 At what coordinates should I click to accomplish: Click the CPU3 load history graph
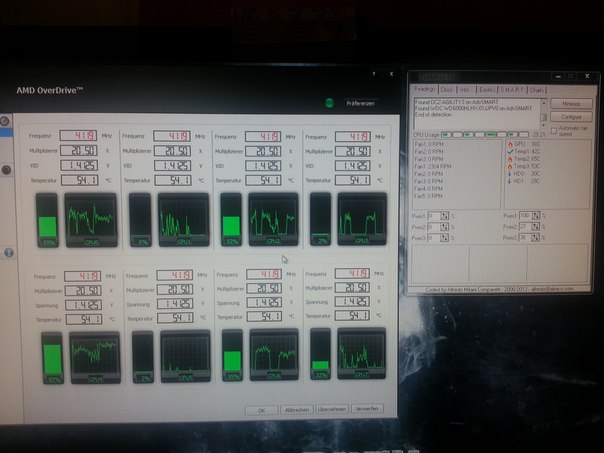pos(362,219)
